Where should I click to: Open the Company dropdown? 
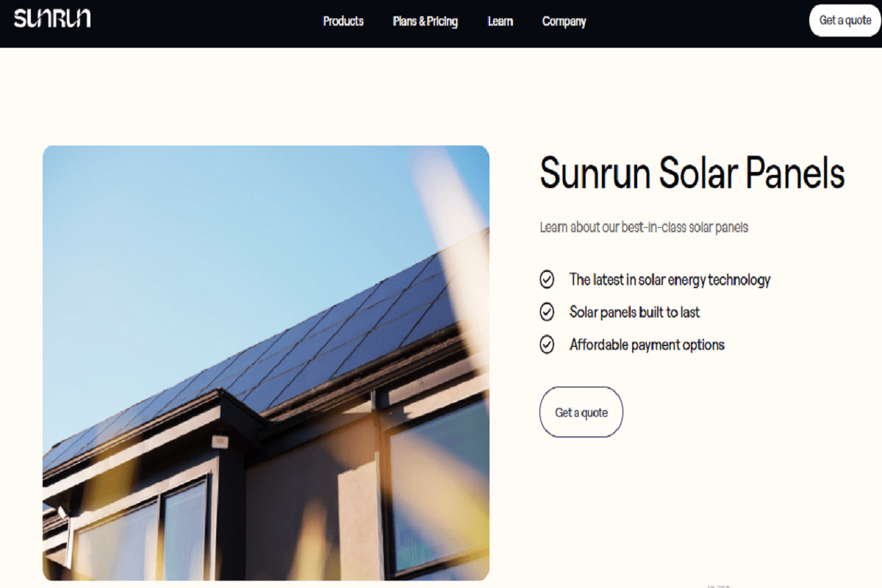tap(564, 21)
